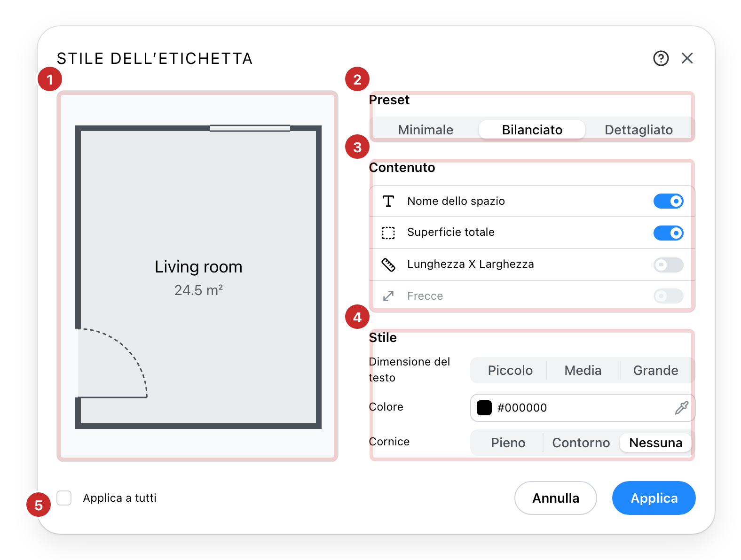Click the Annulla button

(555, 498)
